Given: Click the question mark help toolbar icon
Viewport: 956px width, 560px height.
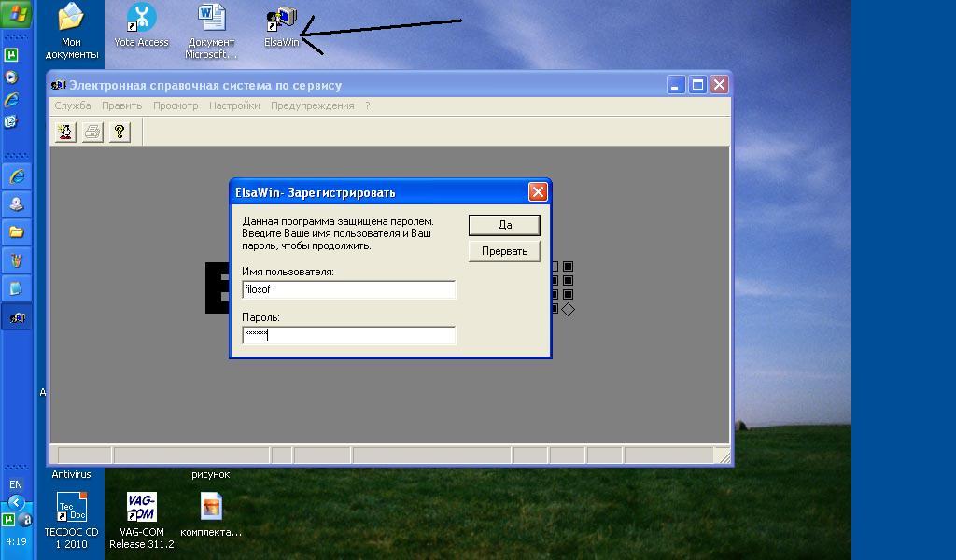Looking at the screenshot, I should coord(119,133).
